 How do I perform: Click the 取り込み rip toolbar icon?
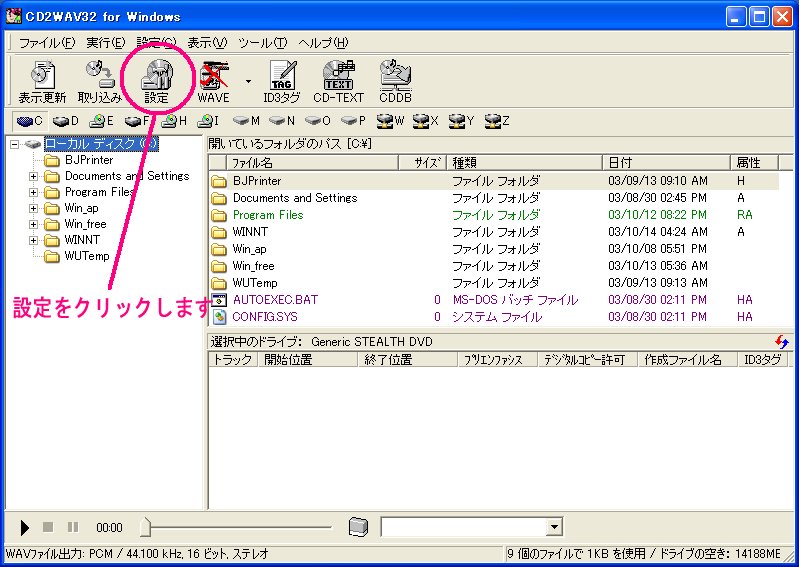(100, 80)
